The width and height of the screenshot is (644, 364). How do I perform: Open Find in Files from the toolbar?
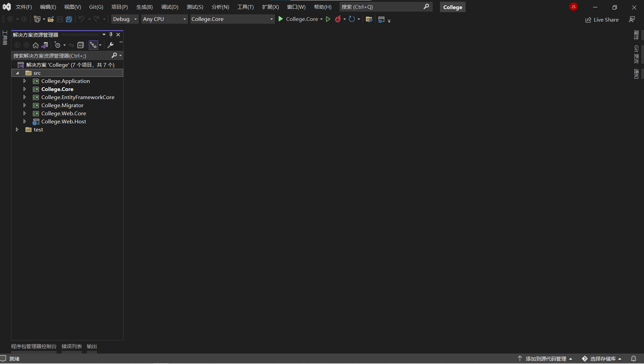coord(369,19)
